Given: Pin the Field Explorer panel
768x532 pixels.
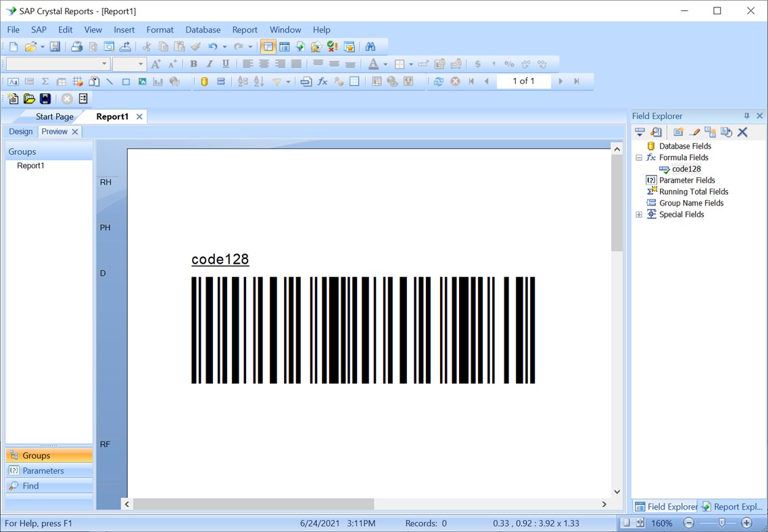Looking at the screenshot, I should click(746, 116).
